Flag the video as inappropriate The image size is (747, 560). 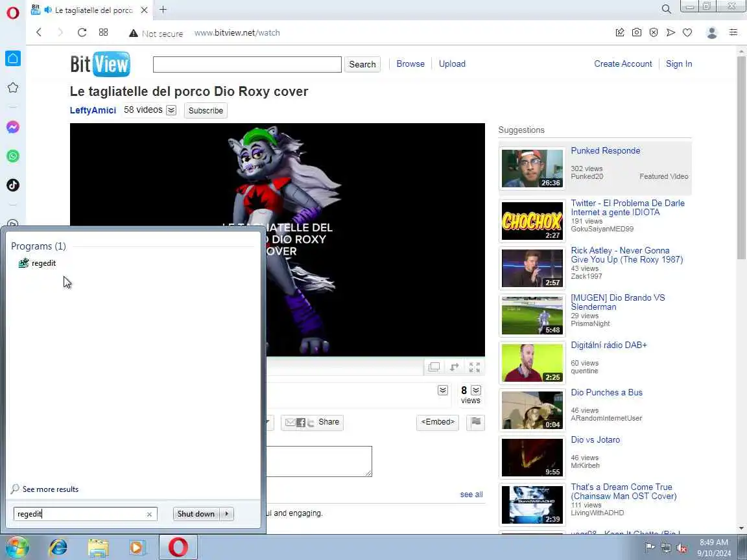click(x=475, y=422)
